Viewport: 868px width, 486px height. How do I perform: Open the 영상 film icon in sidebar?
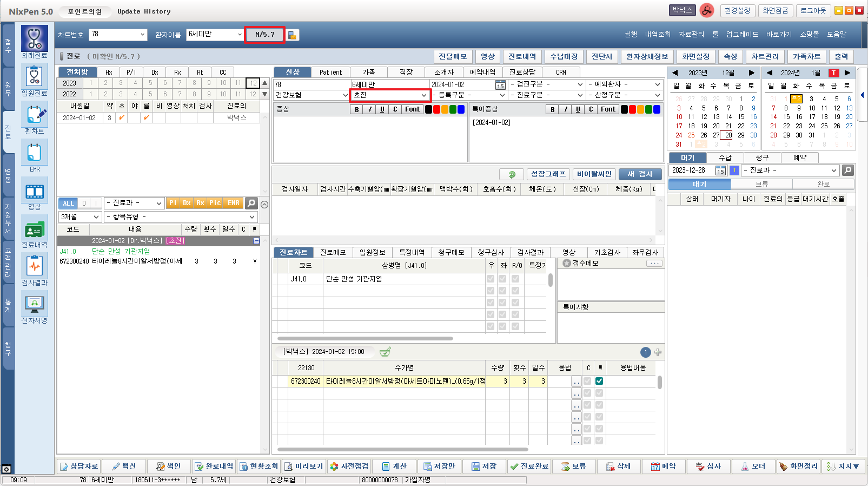click(35, 191)
